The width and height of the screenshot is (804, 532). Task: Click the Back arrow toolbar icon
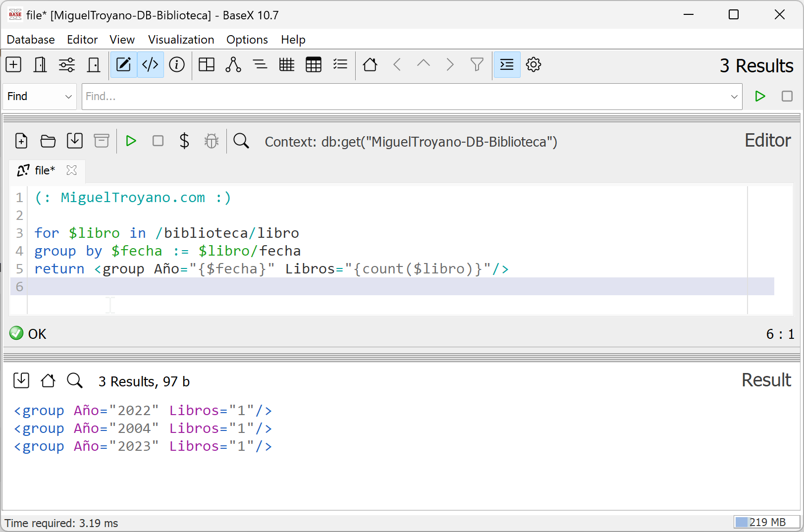pyautogui.click(x=397, y=64)
